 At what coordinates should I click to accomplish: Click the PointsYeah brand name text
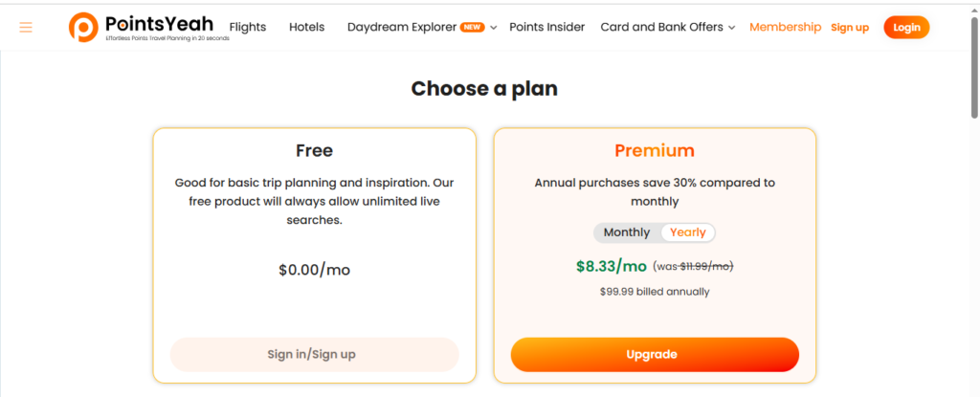[x=160, y=23]
